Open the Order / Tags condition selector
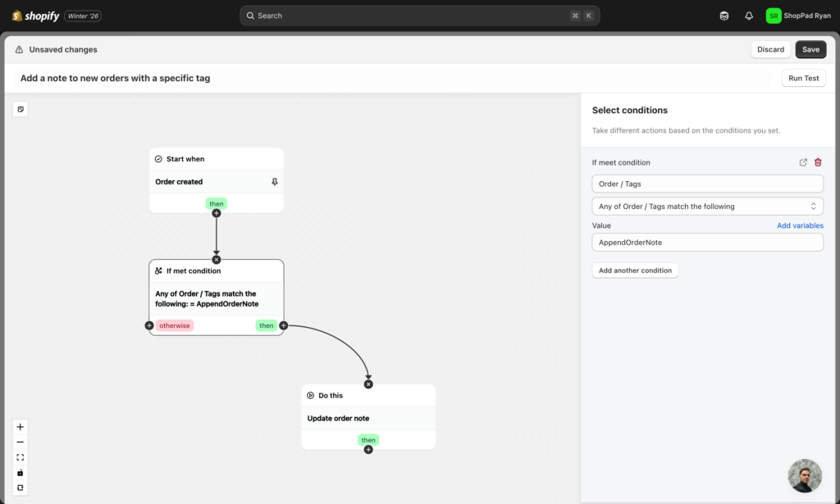The height and width of the screenshot is (504, 840). [x=707, y=184]
